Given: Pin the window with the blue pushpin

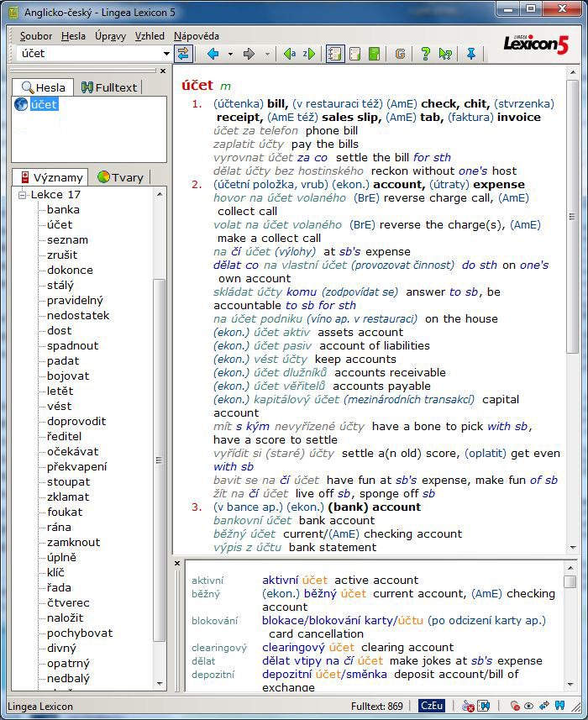Looking at the screenshot, I should click(471, 54).
